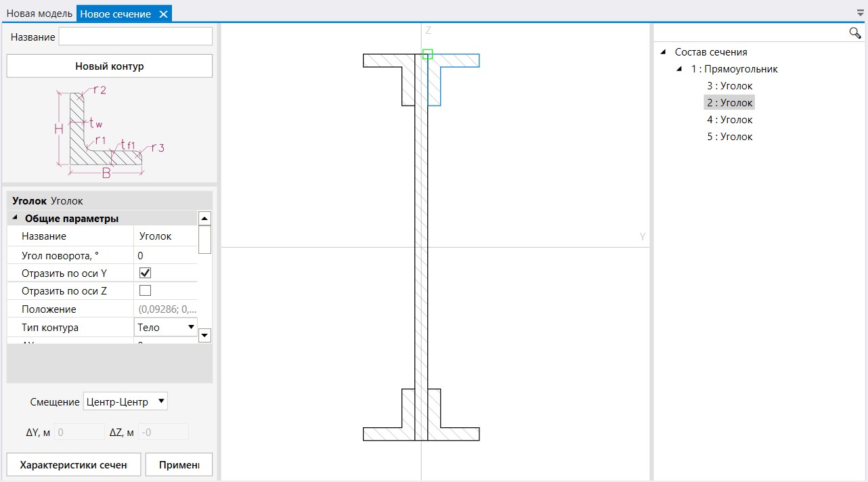
Task: Focus the Название input field
Action: (x=135, y=37)
